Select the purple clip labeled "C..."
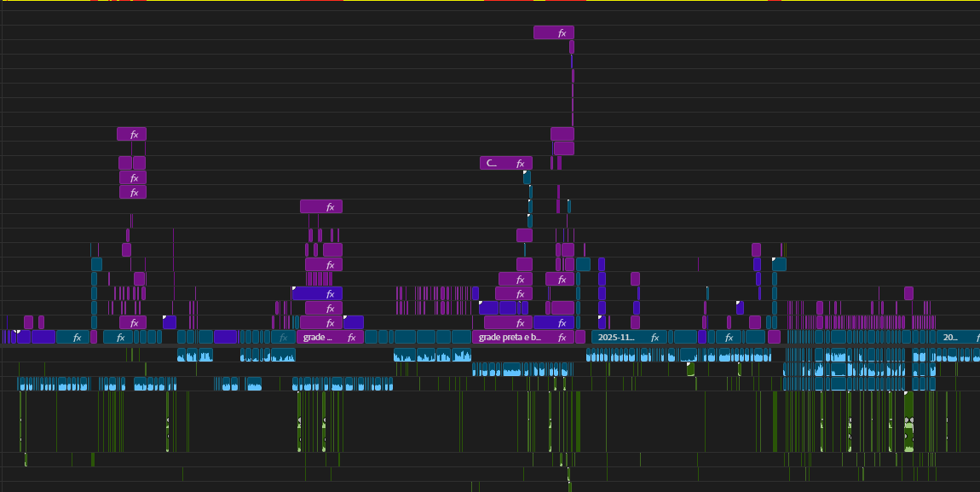Image resolution: width=980 pixels, height=492 pixels. coord(506,163)
